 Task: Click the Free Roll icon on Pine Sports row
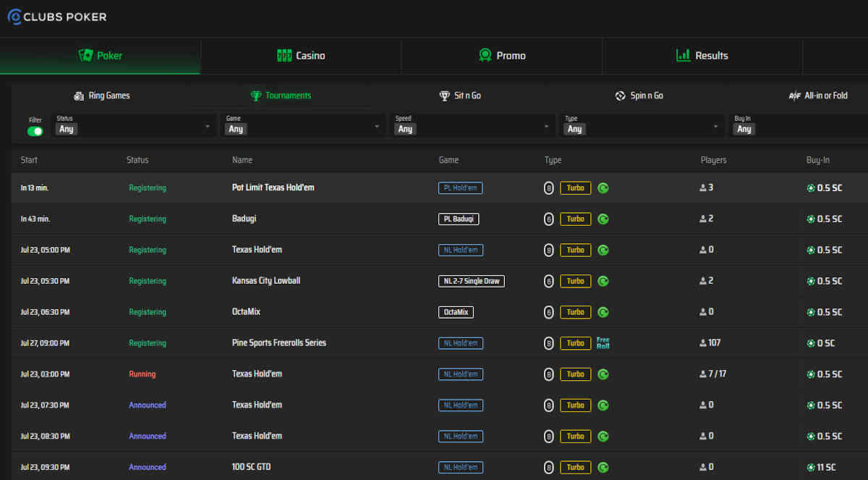pos(603,343)
